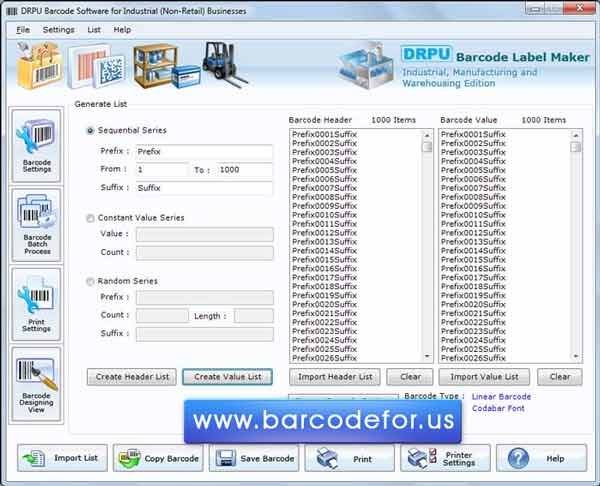
Task: Click Barcode Header scrollbar down arrow
Action: coord(427,356)
